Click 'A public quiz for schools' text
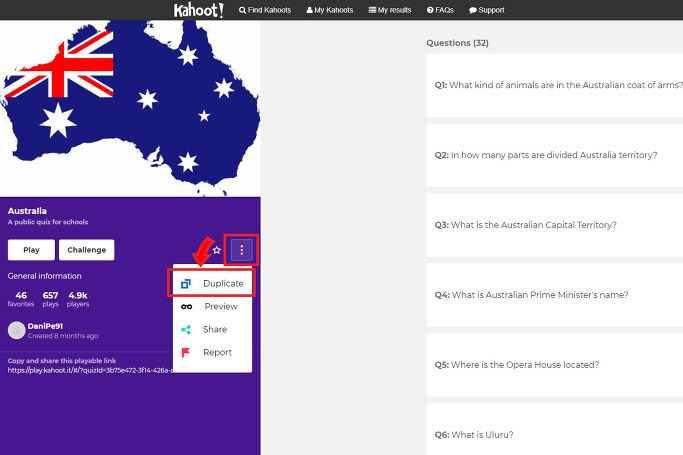Screen dimensions: 683x455 point(48,222)
